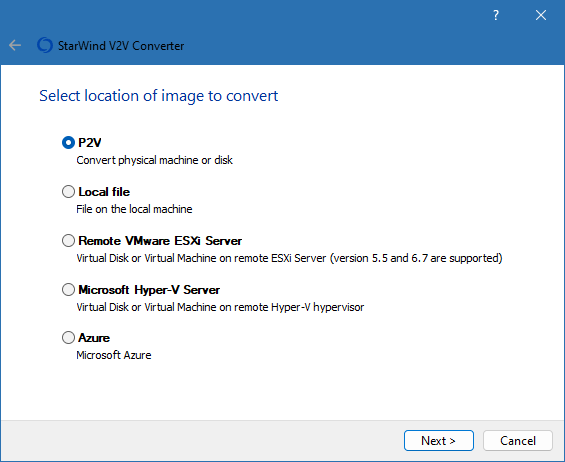Click the StarWind logo icon
The image size is (565, 462).
tap(45, 45)
